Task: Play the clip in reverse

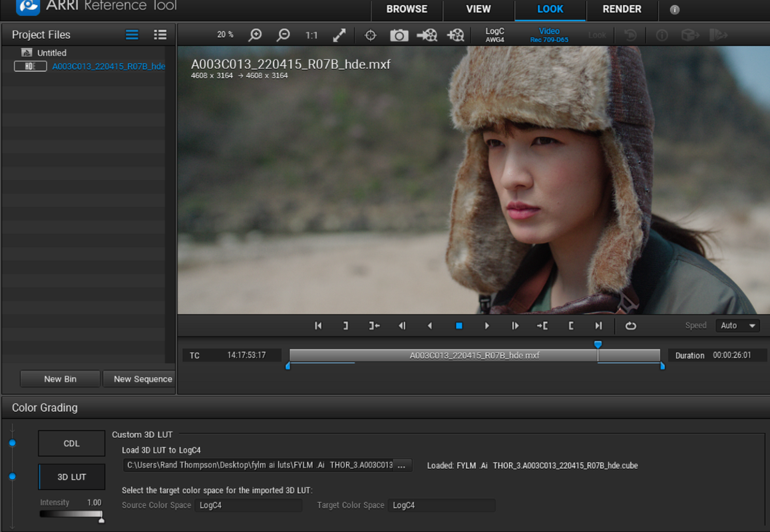Action: point(430,326)
